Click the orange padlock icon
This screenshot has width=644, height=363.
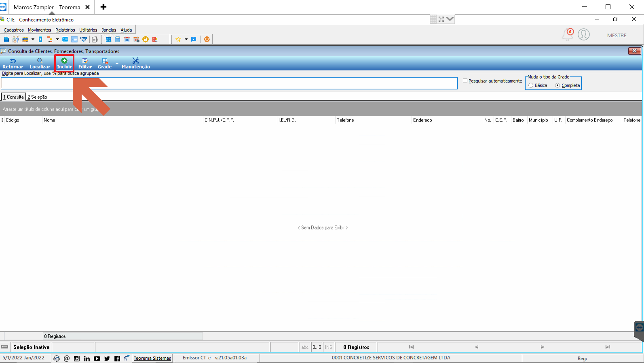[146, 39]
